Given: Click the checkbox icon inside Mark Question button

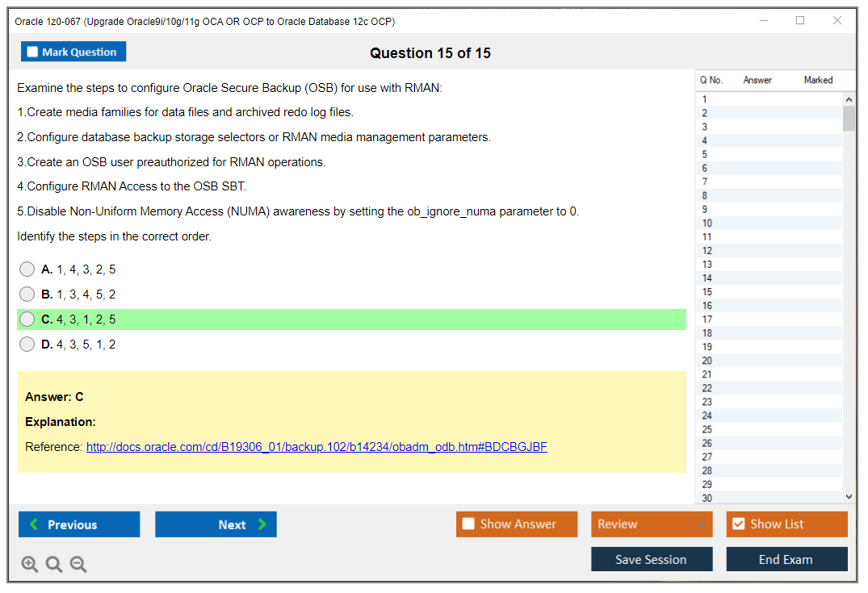Looking at the screenshot, I should 32,51.
